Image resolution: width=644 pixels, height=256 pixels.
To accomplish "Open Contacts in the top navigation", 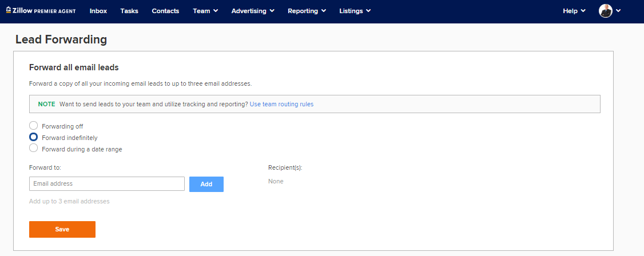I will (165, 11).
